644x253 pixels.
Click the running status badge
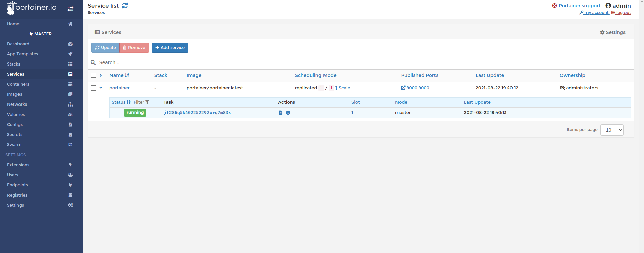[135, 113]
